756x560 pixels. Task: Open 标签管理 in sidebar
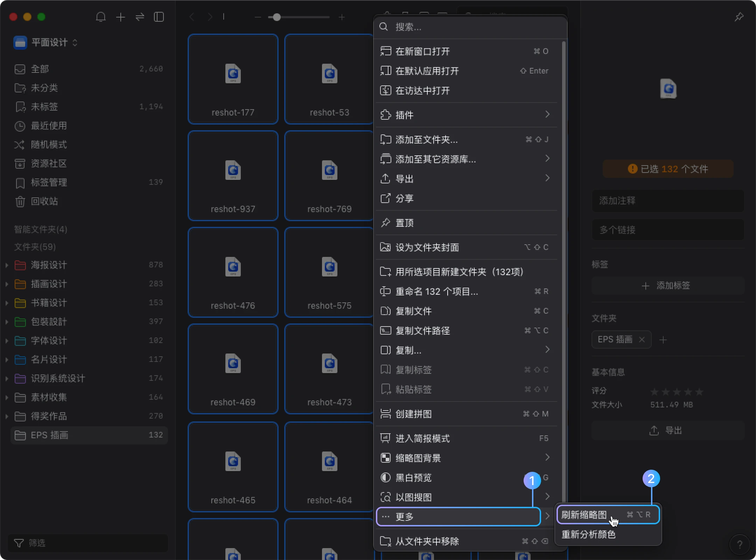[89, 182]
